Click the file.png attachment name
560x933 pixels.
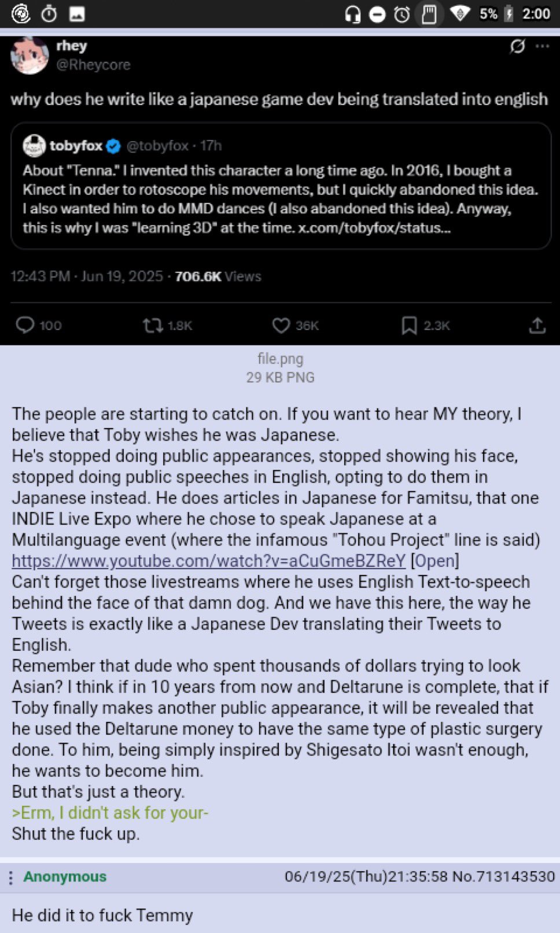280,359
